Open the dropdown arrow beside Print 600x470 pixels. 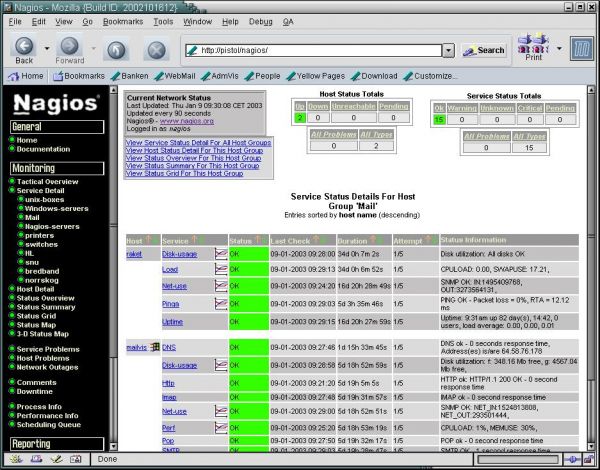[x=560, y=48]
